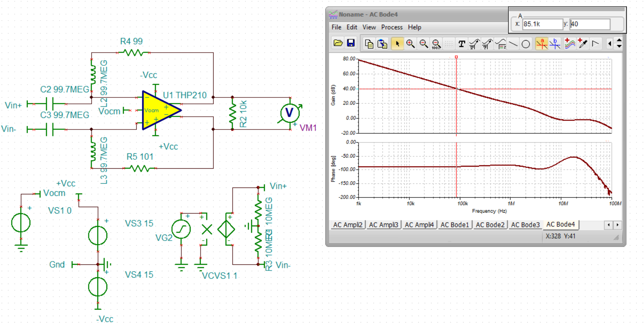Select voltage source VS3 15 symbol

98,235
